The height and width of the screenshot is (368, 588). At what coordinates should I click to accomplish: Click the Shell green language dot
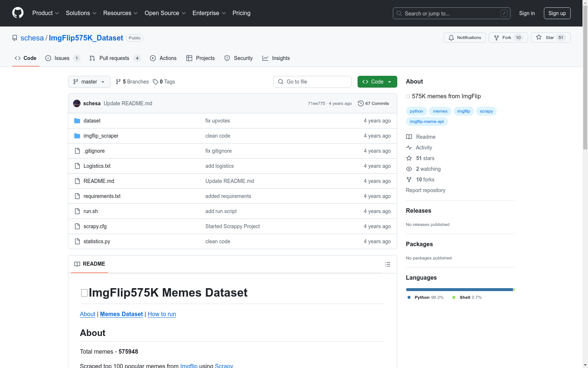(x=454, y=297)
